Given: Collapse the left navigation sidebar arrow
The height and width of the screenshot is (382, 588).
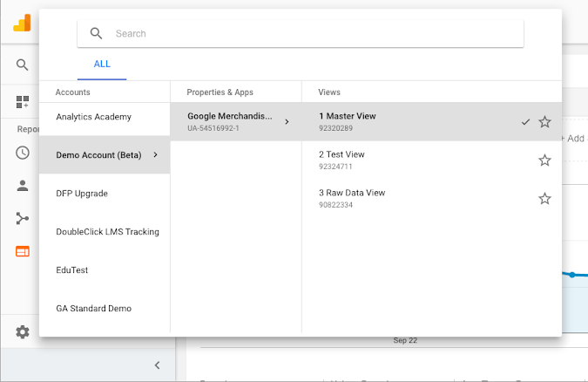Looking at the screenshot, I should [157, 365].
